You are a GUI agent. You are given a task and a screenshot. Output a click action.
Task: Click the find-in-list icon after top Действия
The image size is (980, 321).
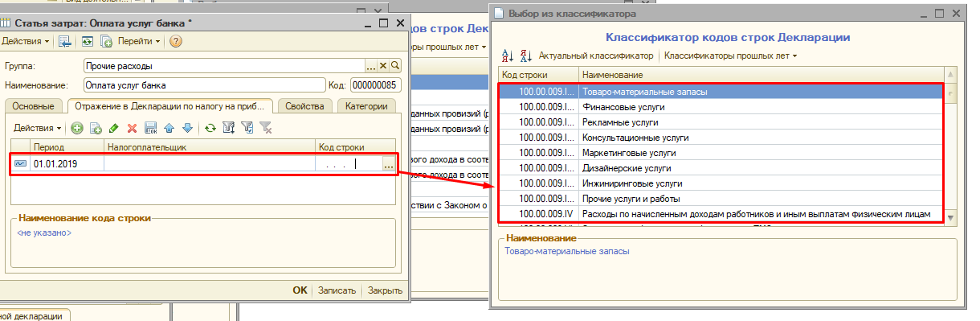click(65, 41)
